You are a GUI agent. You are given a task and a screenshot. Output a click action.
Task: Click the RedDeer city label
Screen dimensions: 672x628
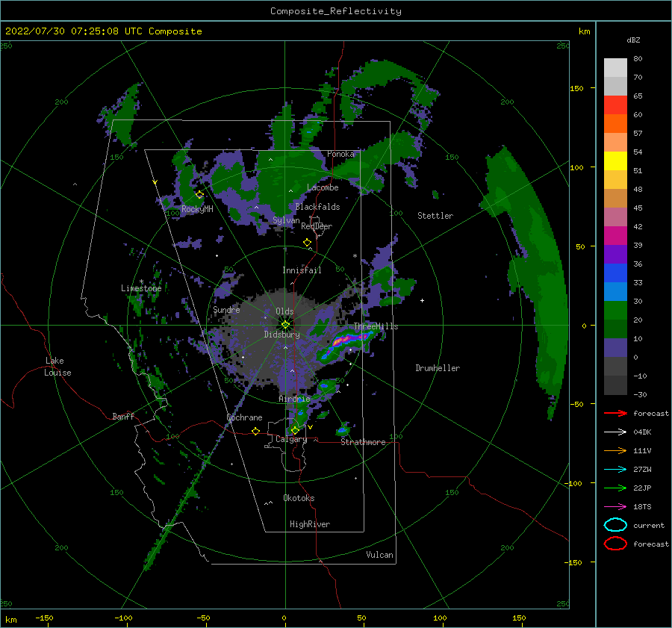(x=317, y=226)
